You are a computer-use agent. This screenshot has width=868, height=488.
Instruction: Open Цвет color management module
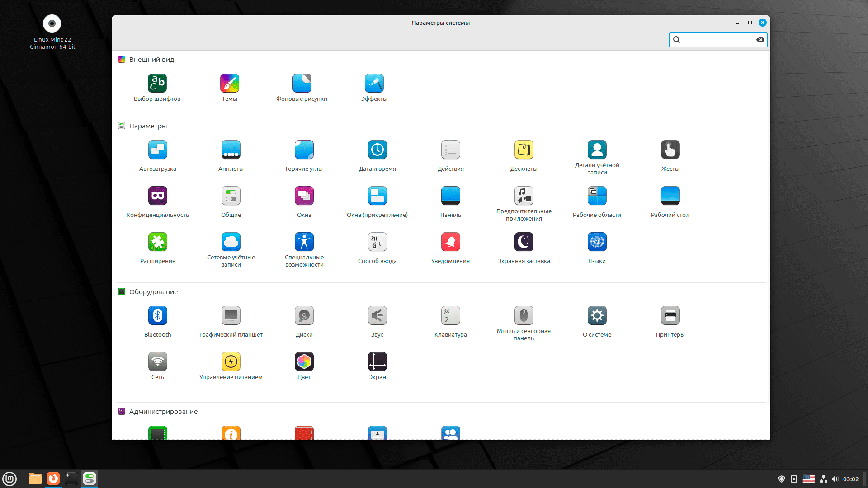[304, 362]
